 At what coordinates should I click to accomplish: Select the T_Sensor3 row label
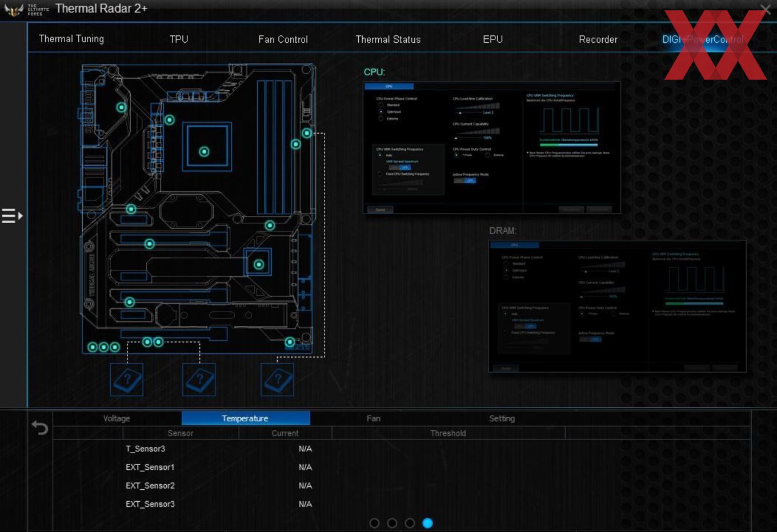[145, 449]
